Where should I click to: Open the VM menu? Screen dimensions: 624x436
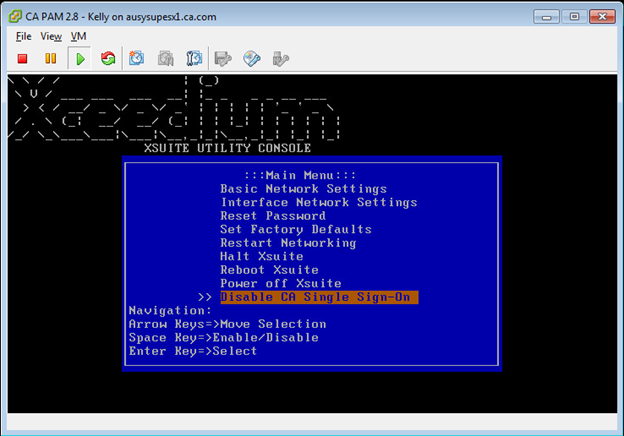78,37
